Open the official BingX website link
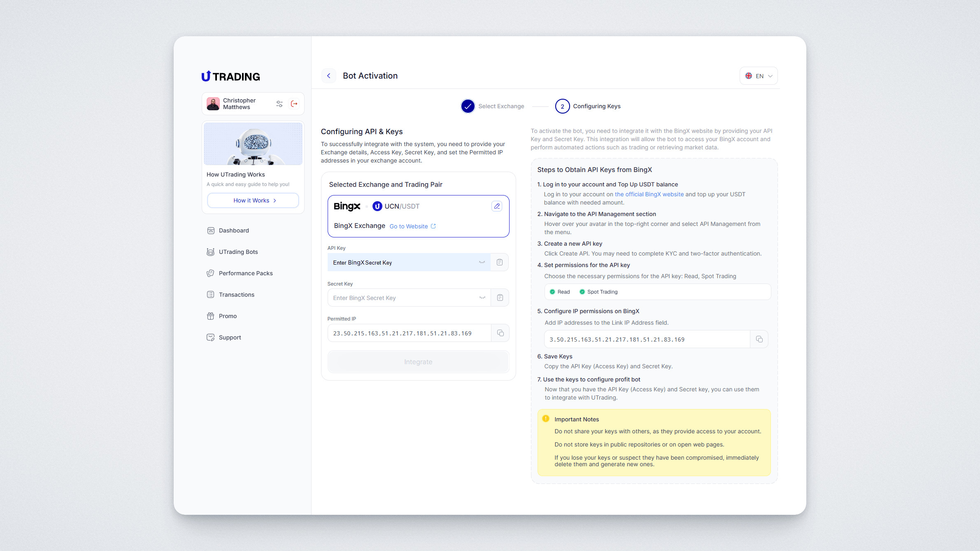Image resolution: width=980 pixels, height=551 pixels. (x=649, y=195)
